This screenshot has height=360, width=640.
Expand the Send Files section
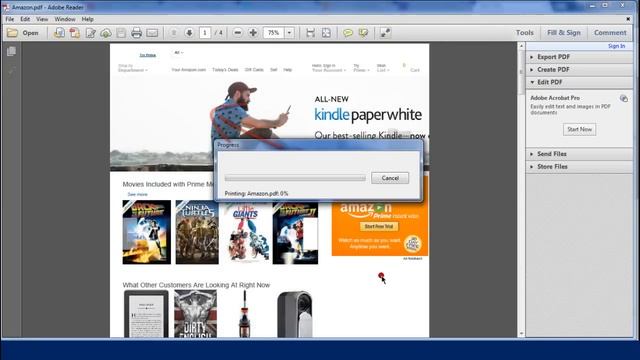(x=579, y=154)
